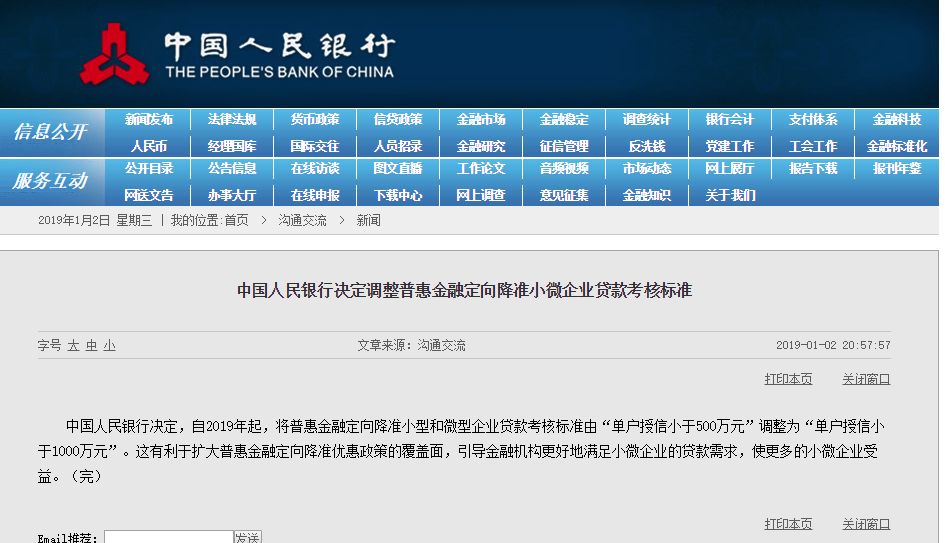The image size is (945, 543).
Task: Select 信贷政策 in the navigation
Action: point(398,119)
